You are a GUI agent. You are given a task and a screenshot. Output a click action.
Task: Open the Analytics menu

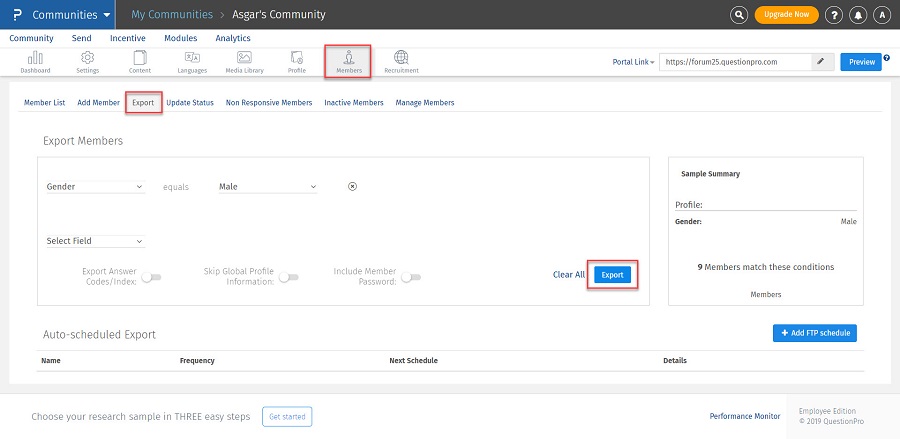click(233, 38)
